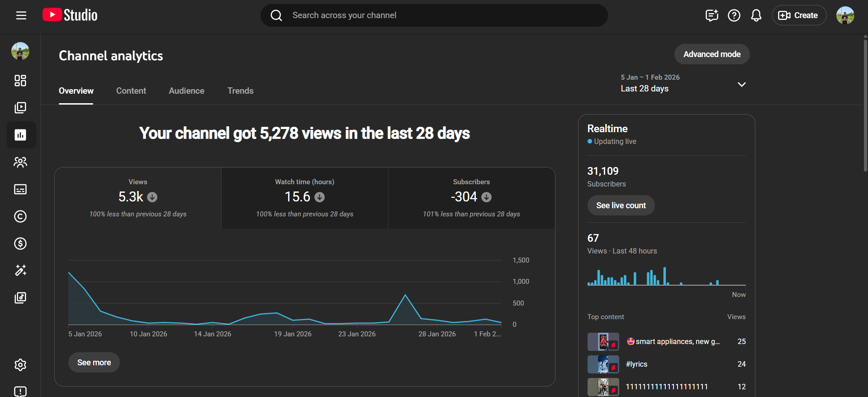The height and width of the screenshot is (397, 868).
Task: Click the search across your channel field
Action: (434, 15)
